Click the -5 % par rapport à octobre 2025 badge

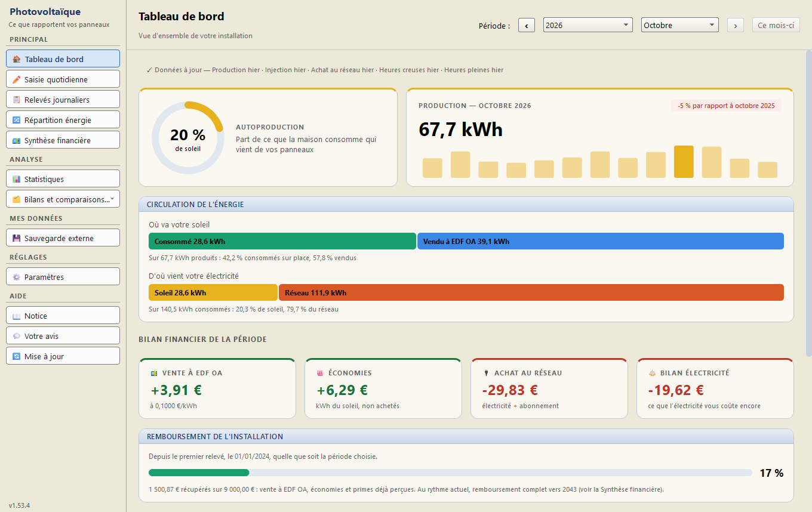click(726, 106)
